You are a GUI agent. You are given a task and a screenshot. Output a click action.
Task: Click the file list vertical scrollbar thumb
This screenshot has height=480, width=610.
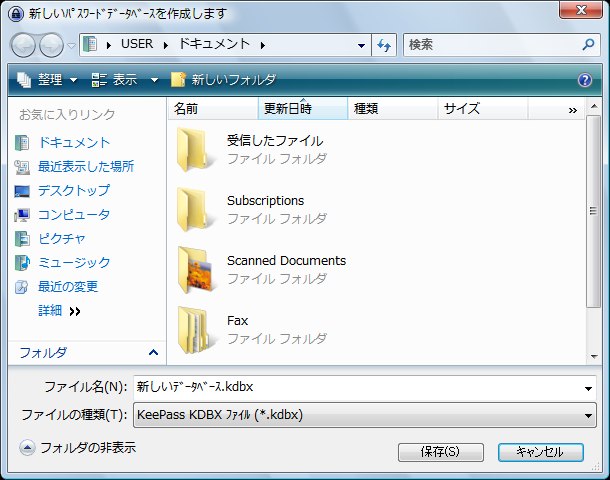593,211
